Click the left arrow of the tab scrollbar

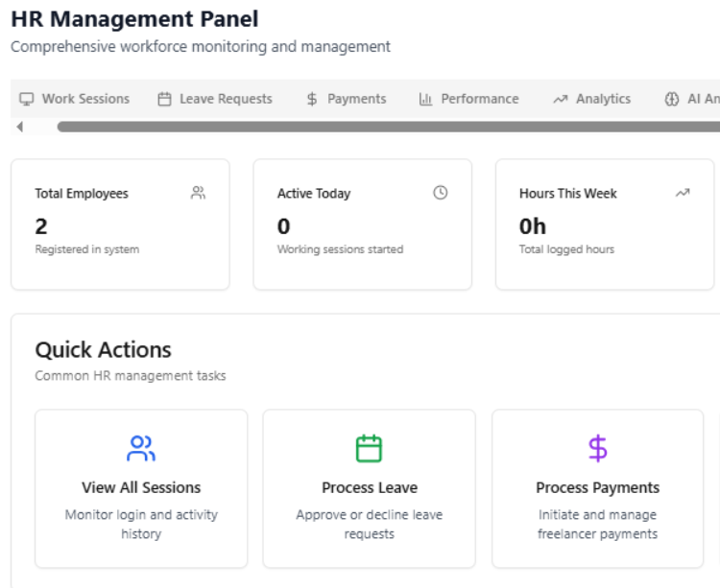pos(19,127)
